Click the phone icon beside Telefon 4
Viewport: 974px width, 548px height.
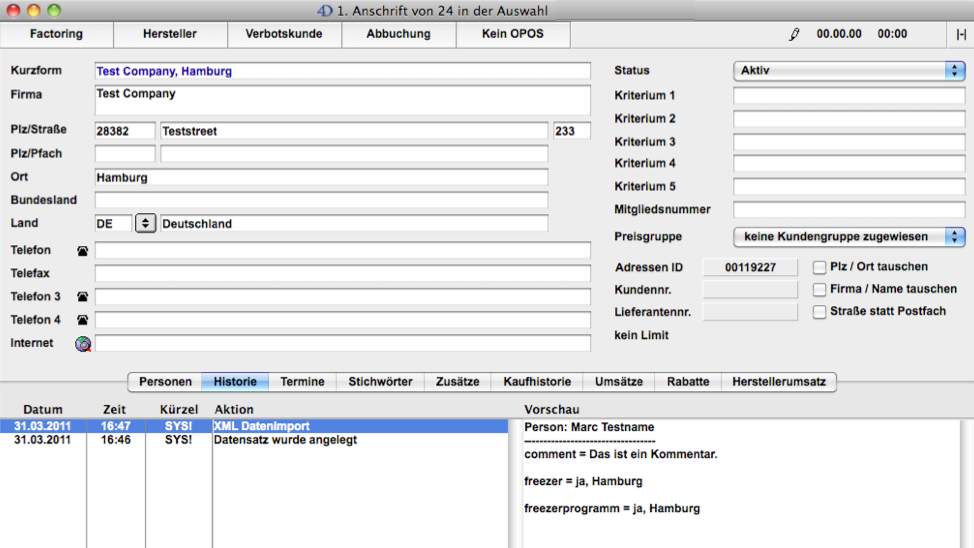click(82, 320)
